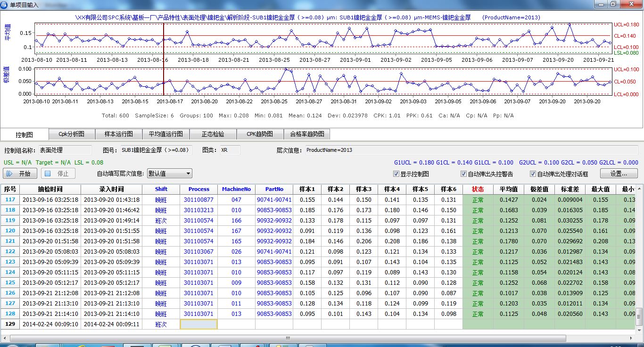
Task: Select row number 121
Action: (x=10, y=241)
